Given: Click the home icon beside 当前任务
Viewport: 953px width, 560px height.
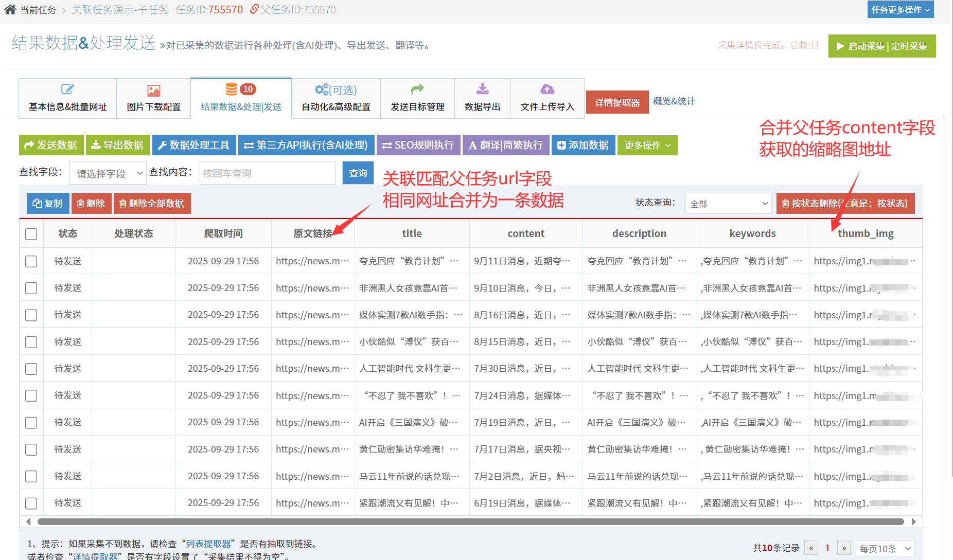Looking at the screenshot, I should coord(10,9).
